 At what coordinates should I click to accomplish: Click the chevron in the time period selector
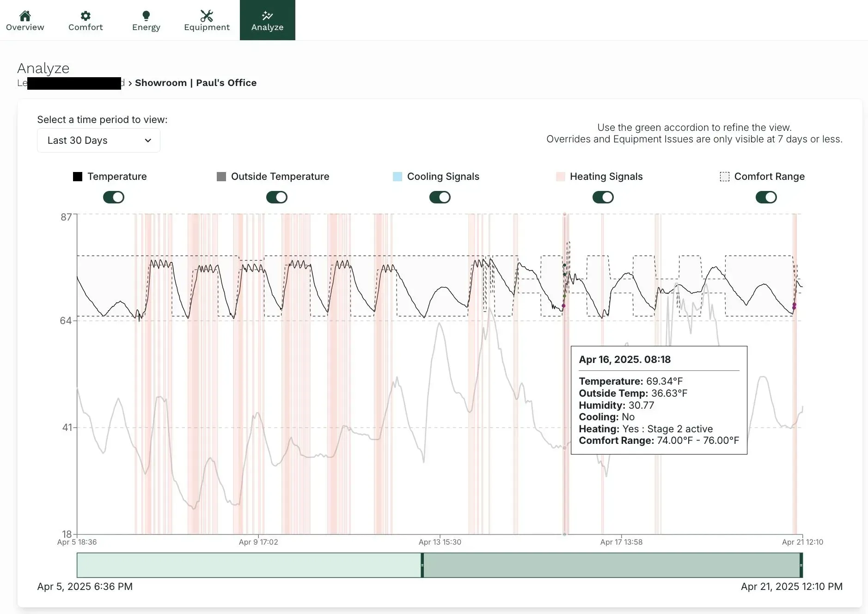pyautogui.click(x=148, y=141)
